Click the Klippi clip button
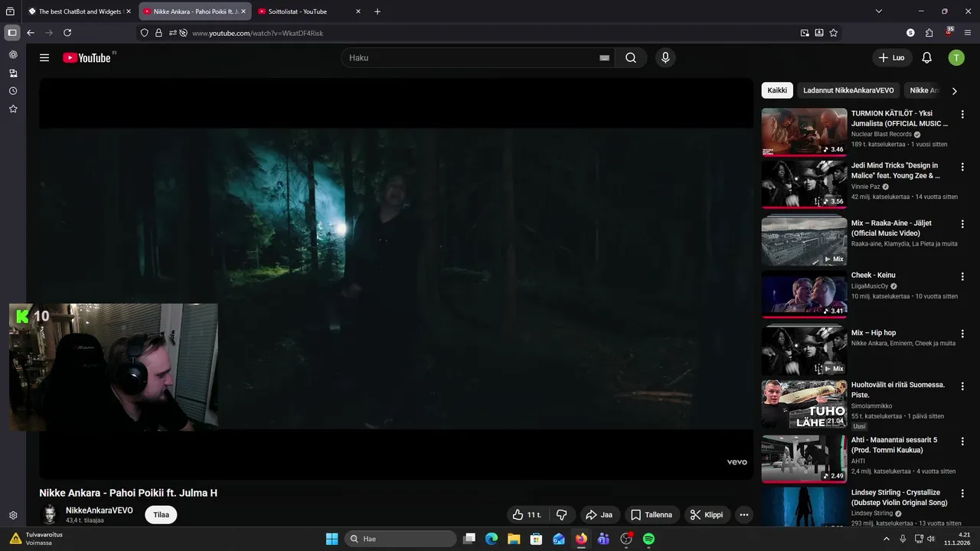Image resolution: width=980 pixels, height=551 pixels. tap(707, 515)
